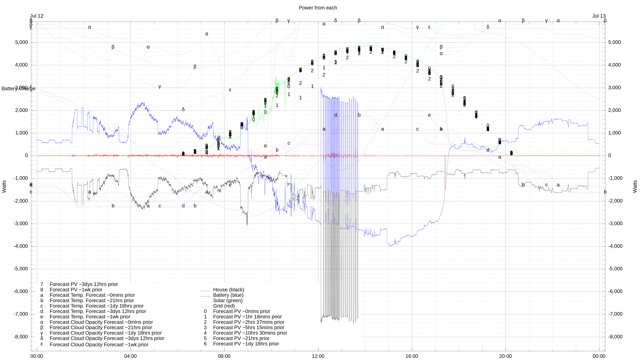Image resolution: width=644 pixels, height=362 pixels.
Task: Click the 'Battery (blue)' legend entry
Action: pyautogui.click(x=228, y=295)
